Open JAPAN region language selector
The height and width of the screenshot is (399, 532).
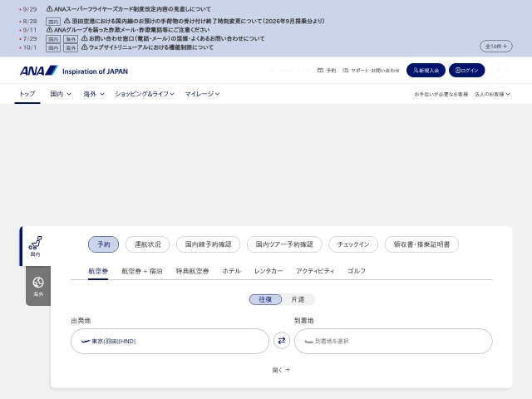pos(290,71)
